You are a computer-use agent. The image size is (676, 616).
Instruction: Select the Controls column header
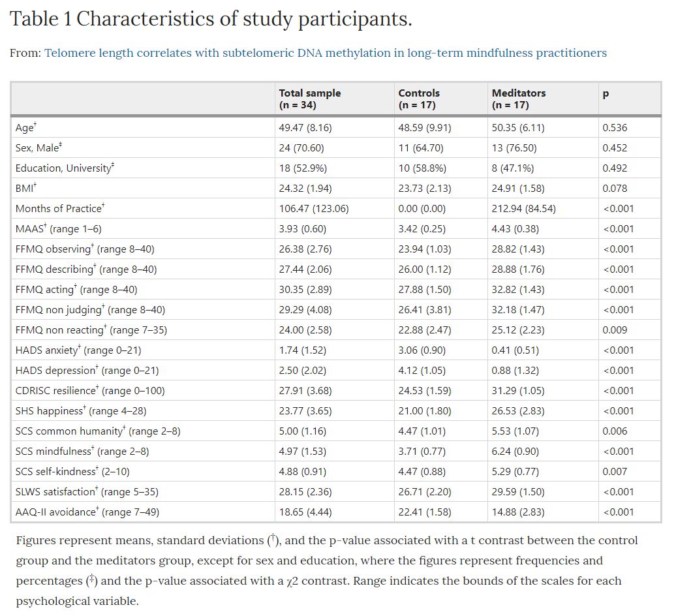click(x=419, y=99)
